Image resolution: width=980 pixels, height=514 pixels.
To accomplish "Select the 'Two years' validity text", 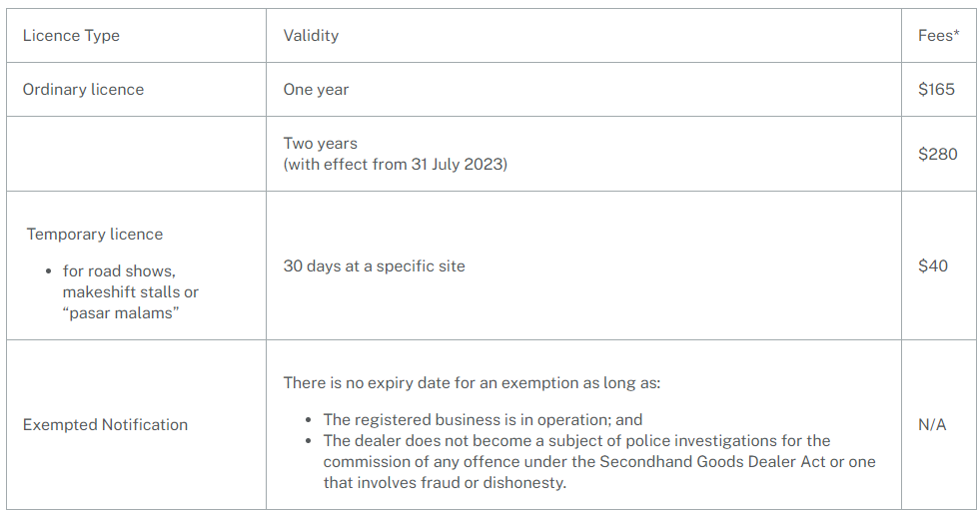I will coord(320,144).
